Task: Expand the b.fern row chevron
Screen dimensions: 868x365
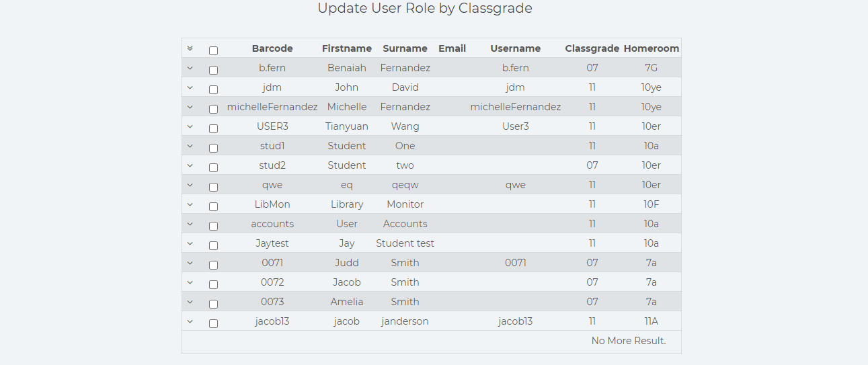Action: pos(190,68)
